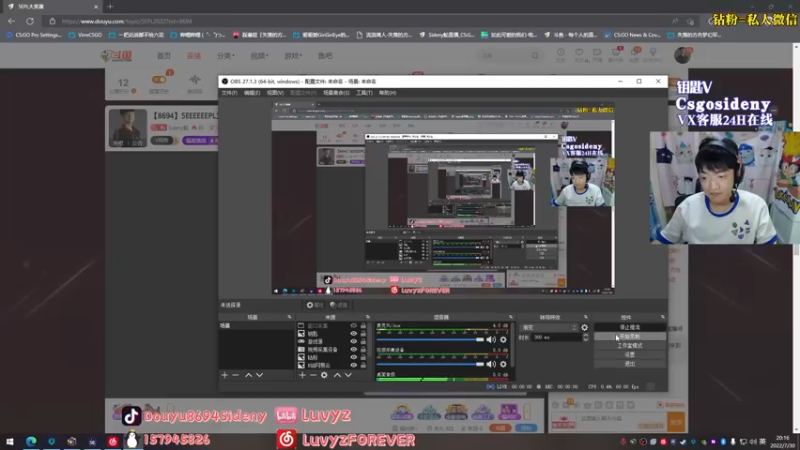The width and height of the screenshot is (800, 450).
Task: Open OBS 工具(T) menu
Action: pyautogui.click(x=364, y=93)
